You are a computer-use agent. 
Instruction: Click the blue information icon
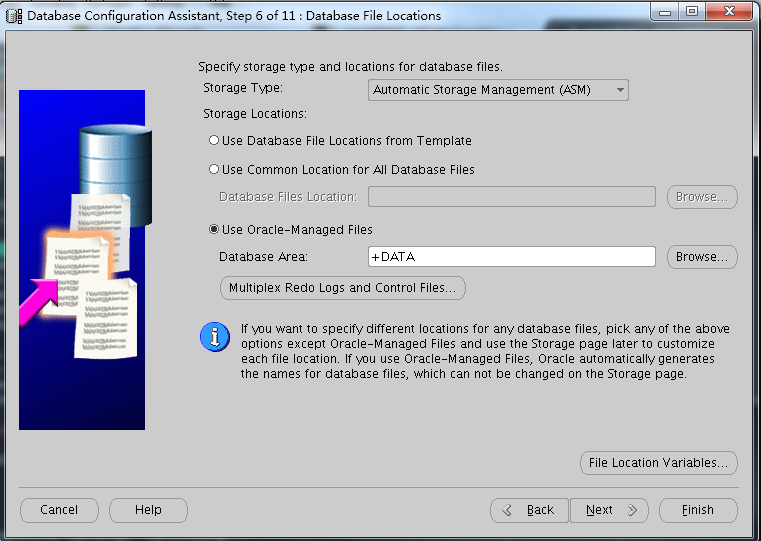pos(215,336)
